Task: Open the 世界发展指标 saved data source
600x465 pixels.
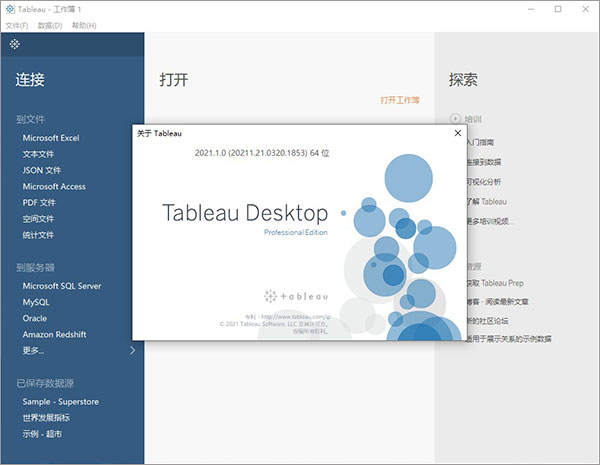Action: pyautogui.click(x=47, y=417)
